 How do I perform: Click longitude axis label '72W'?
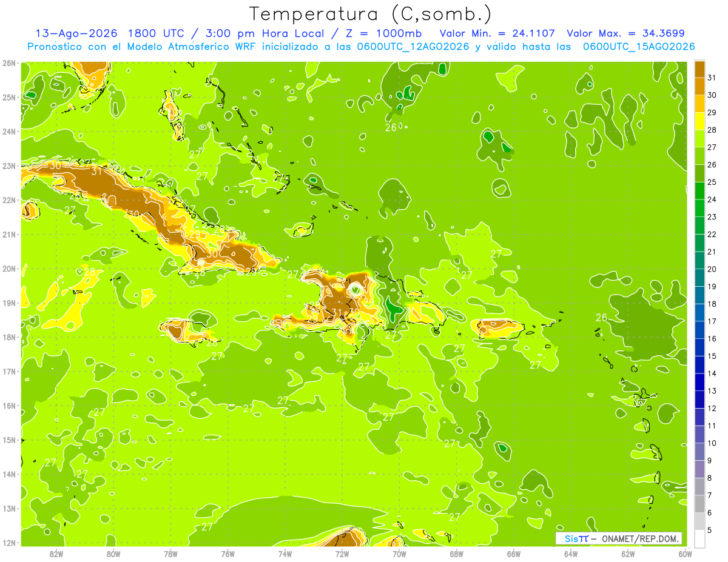342,554
